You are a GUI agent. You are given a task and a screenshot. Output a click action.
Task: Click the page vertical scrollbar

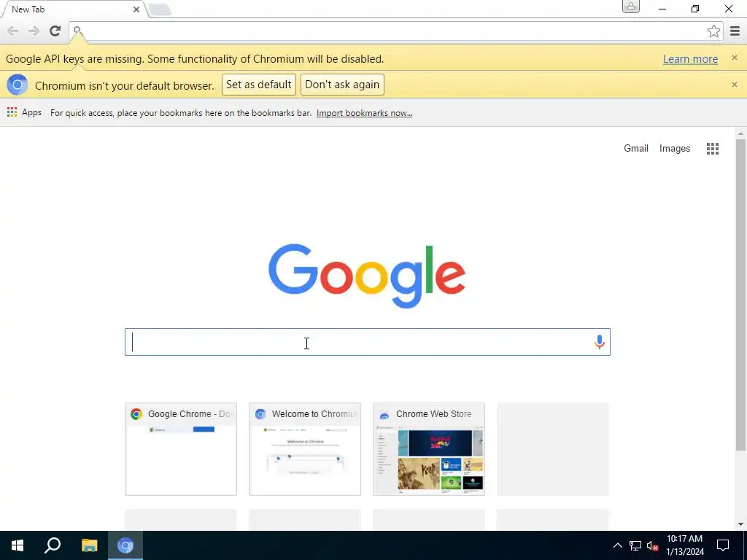(x=740, y=295)
